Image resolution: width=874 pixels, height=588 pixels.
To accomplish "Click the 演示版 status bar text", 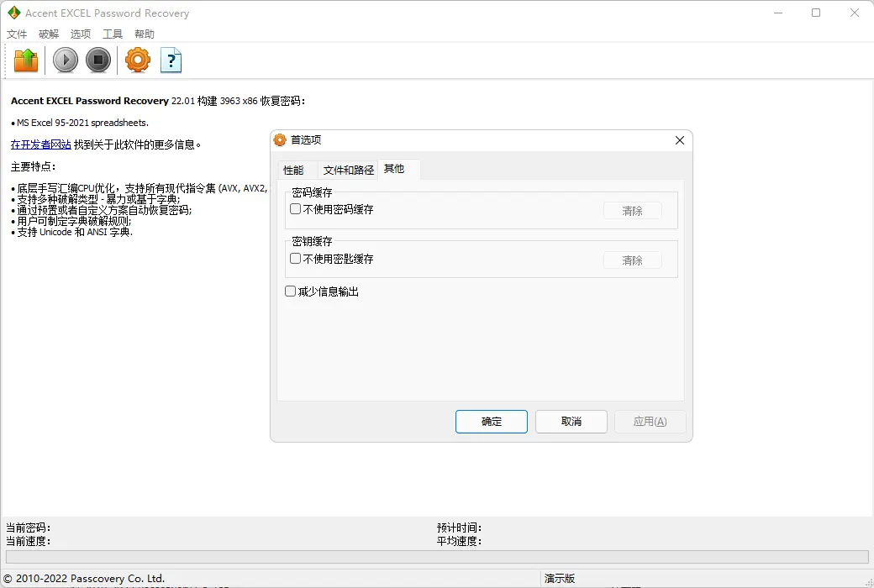I will pos(560,579).
